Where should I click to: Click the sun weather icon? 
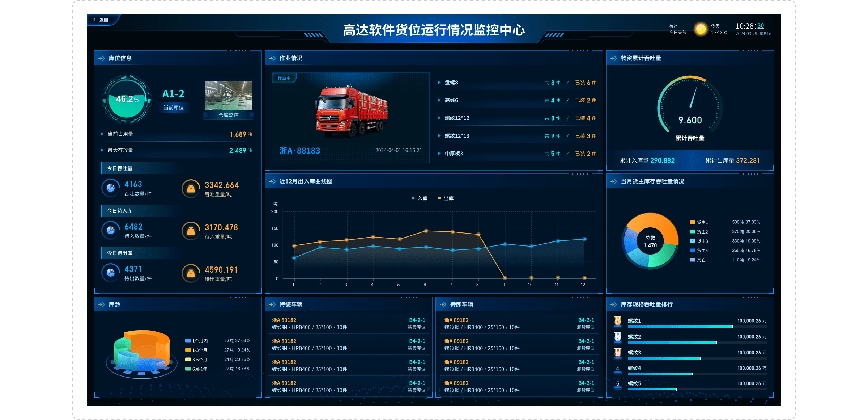click(701, 29)
